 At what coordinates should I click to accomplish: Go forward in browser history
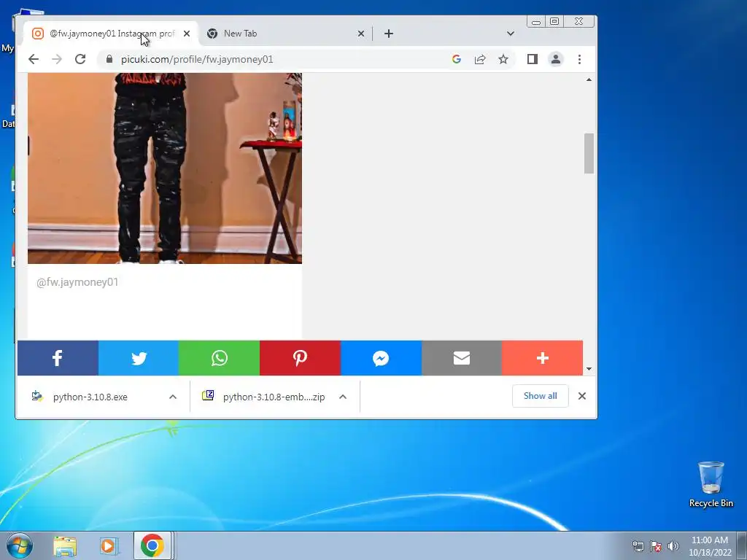pos(57,59)
